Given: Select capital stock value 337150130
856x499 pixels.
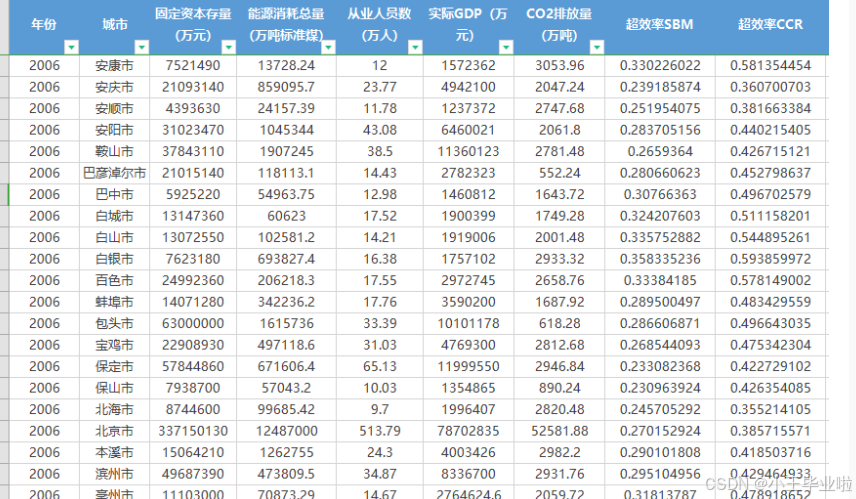Looking at the screenshot, I should 193,431.
